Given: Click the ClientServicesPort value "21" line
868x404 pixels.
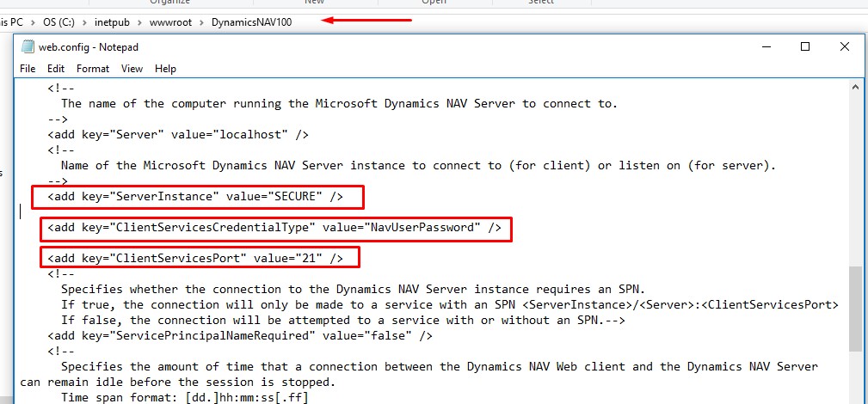Looking at the screenshot, I should point(195,259).
